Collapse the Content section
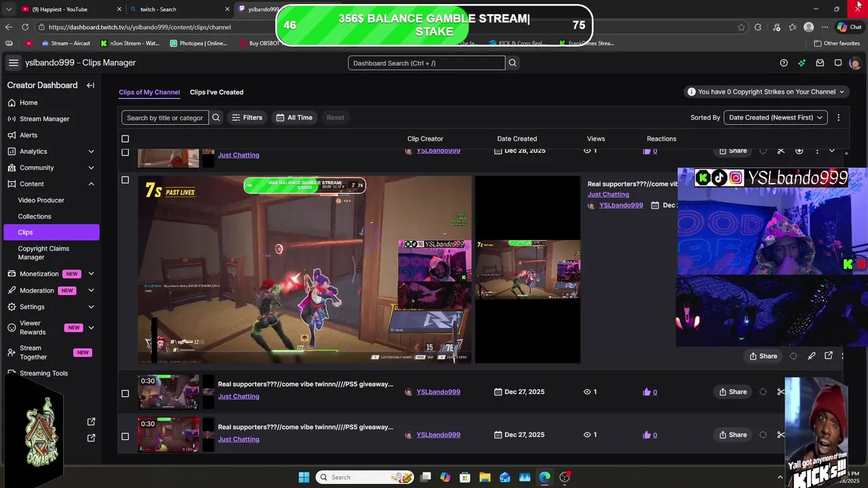The width and height of the screenshot is (868, 488). (x=91, y=184)
